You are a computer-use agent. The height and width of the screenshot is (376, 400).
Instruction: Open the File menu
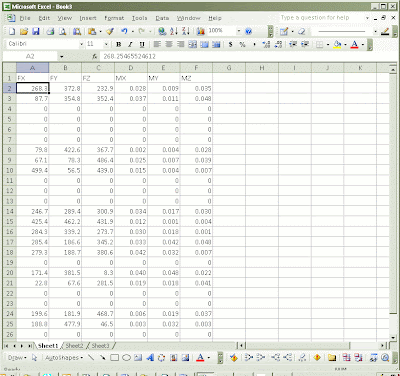pyautogui.click(x=25, y=18)
